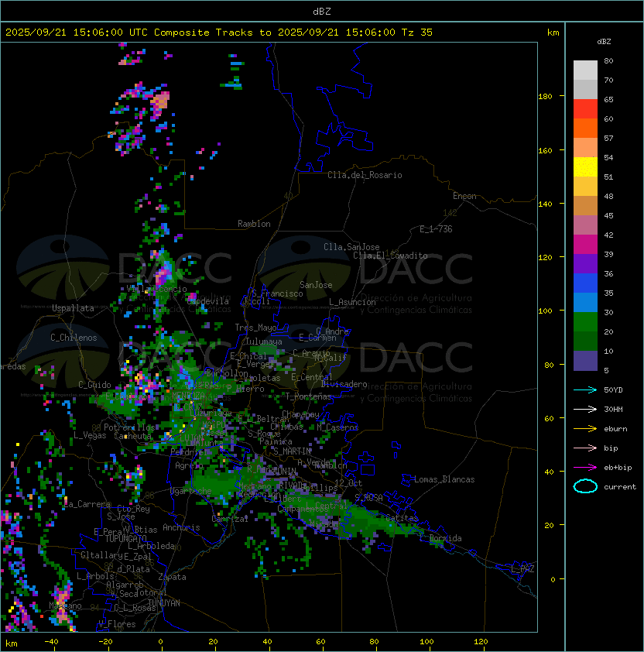Click the 'M_Caseros' map label
Image resolution: width=644 pixels, height=652 pixels.
click(337, 427)
